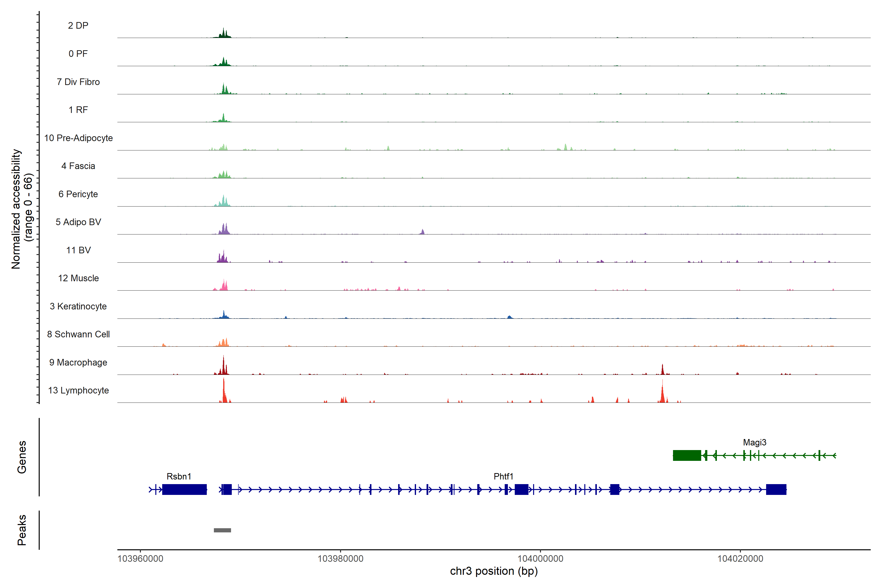
Task: Click the 13 Lymphocyte track label
Action: [78, 390]
